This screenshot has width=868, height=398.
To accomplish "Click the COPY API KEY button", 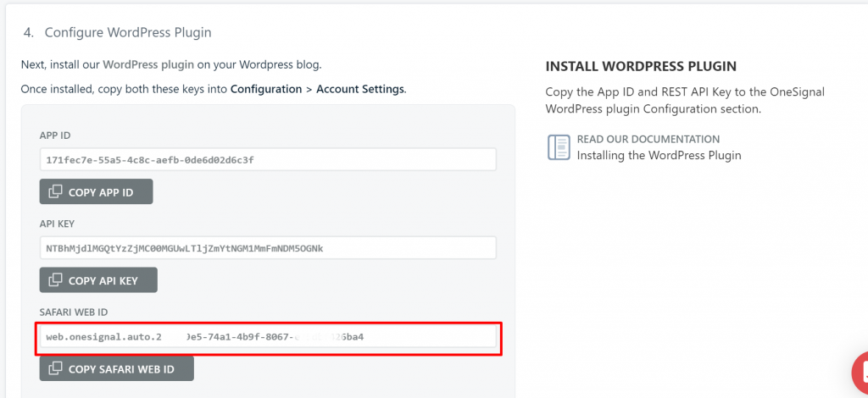I will 98,280.
